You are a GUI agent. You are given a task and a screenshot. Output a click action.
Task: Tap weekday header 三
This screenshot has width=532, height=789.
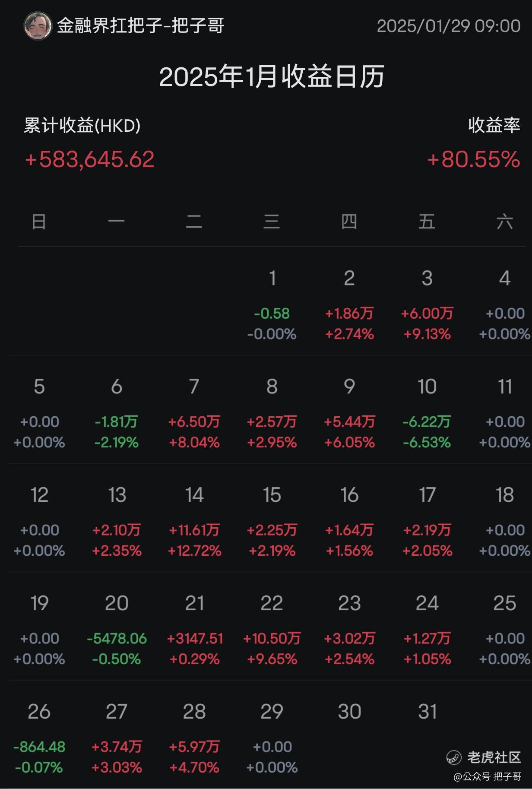(272, 222)
